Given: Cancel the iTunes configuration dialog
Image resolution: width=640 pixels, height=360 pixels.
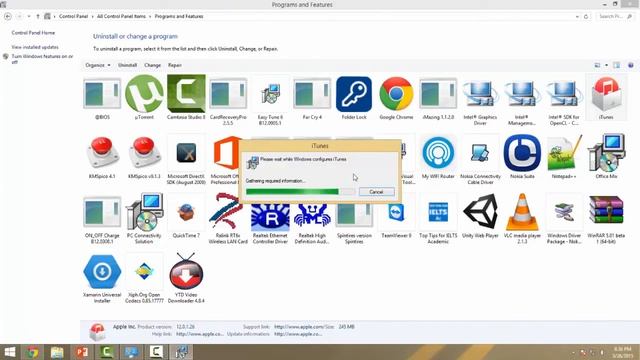Looking at the screenshot, I should pos(376,192).
